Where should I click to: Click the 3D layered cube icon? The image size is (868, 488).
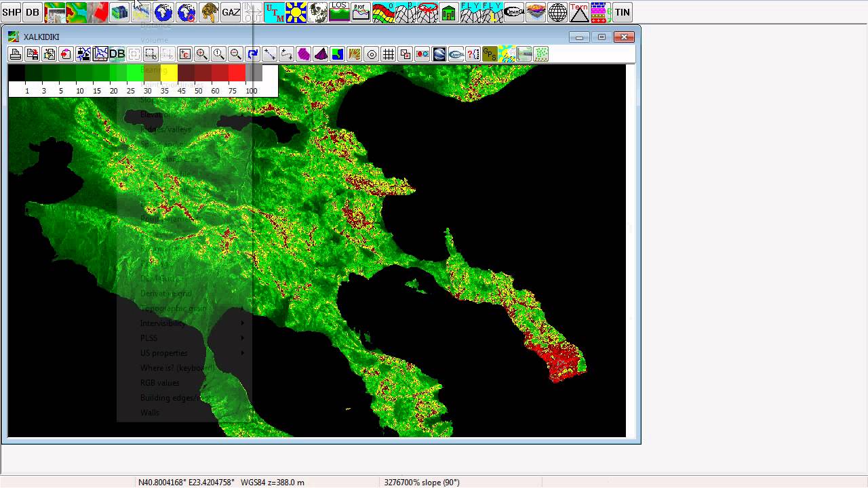119,12
